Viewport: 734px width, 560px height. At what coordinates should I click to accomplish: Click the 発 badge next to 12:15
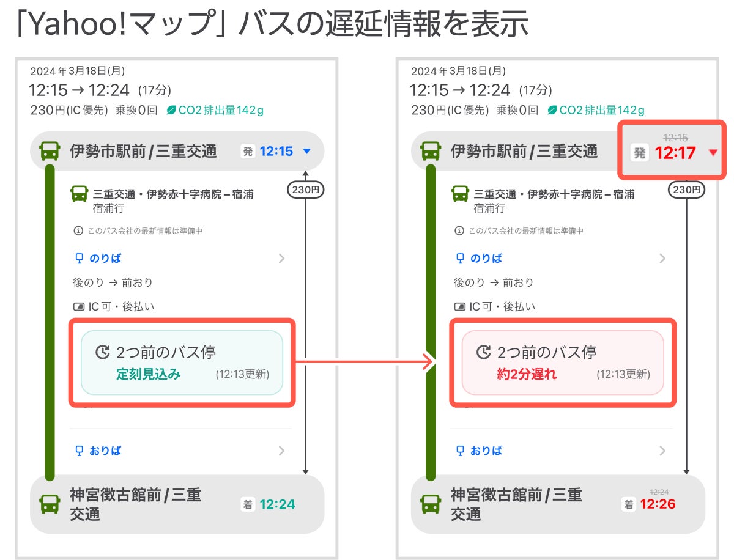[x=248, y=152]
